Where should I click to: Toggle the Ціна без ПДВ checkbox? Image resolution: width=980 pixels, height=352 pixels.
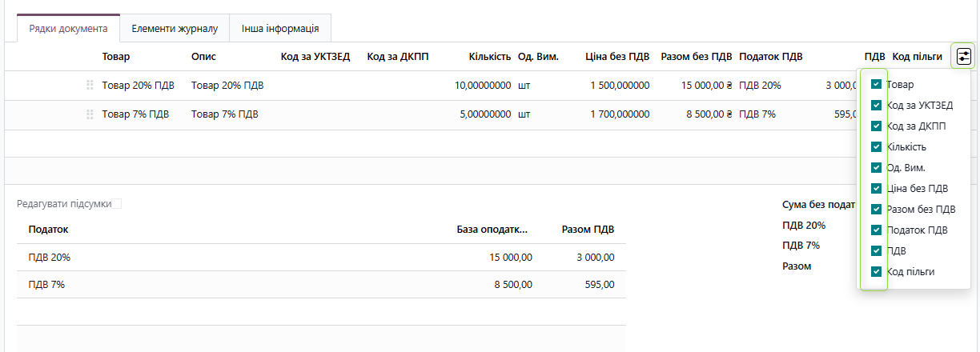click(x=877, y=189)
